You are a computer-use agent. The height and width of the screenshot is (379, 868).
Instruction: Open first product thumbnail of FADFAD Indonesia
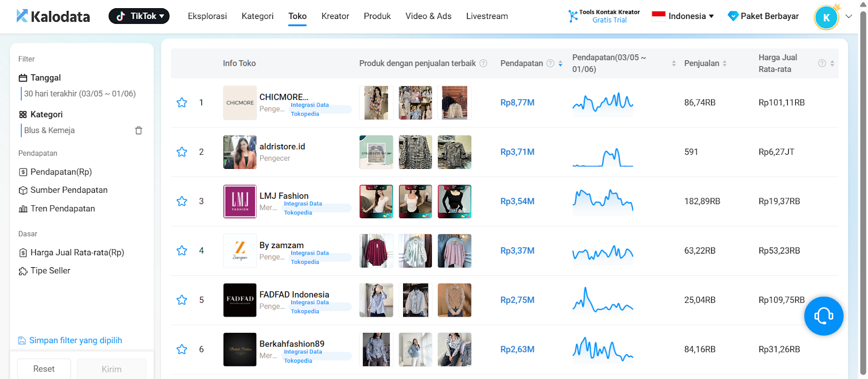click(376, 300)
